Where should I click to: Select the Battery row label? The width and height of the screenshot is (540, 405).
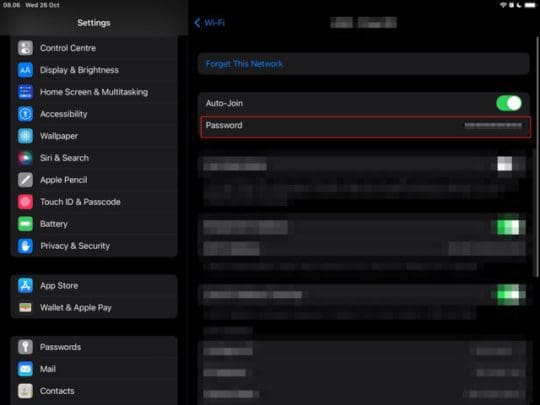coord(54,224)
